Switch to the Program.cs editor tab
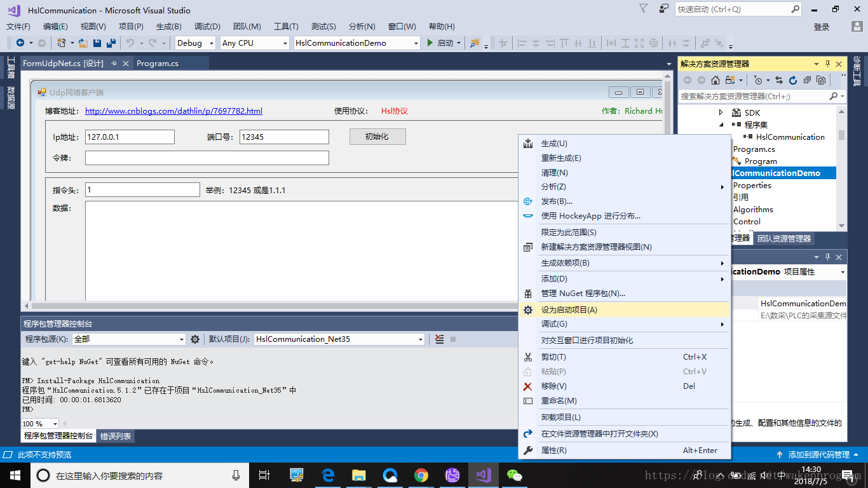 (x=158, y=63)
